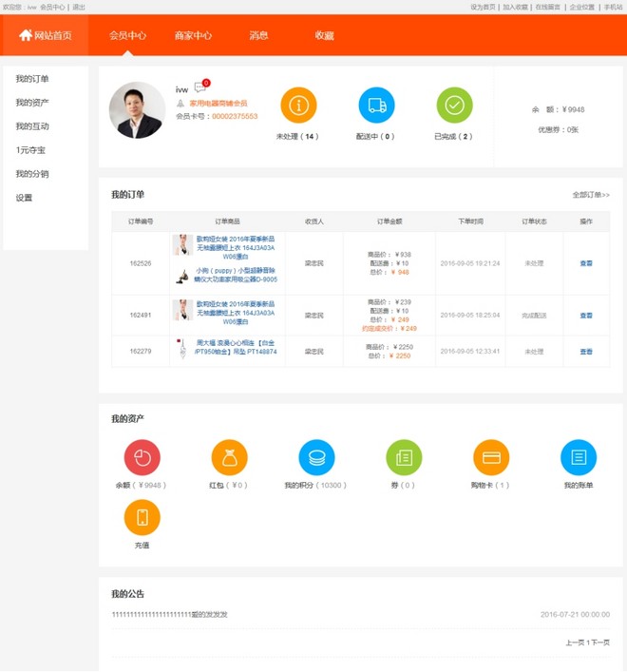
Task: Expand 全部订单>> to view all orders
Action: pos(591,195)
